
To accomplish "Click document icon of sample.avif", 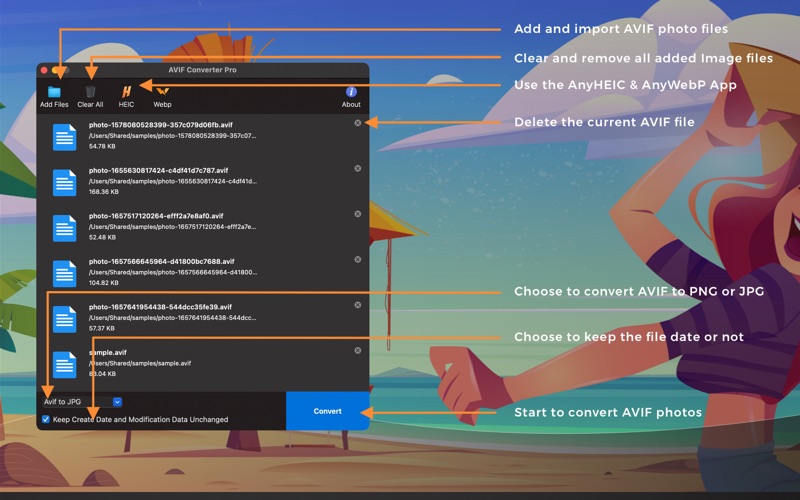I will tap(64, 364).
